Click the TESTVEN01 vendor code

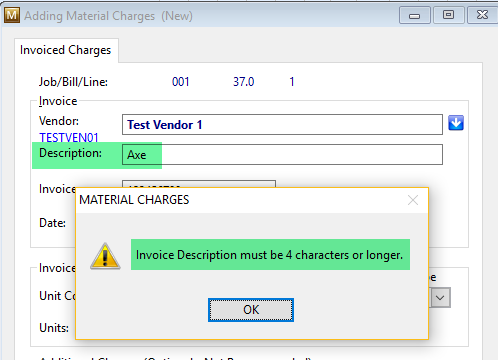tap(69, 137)
